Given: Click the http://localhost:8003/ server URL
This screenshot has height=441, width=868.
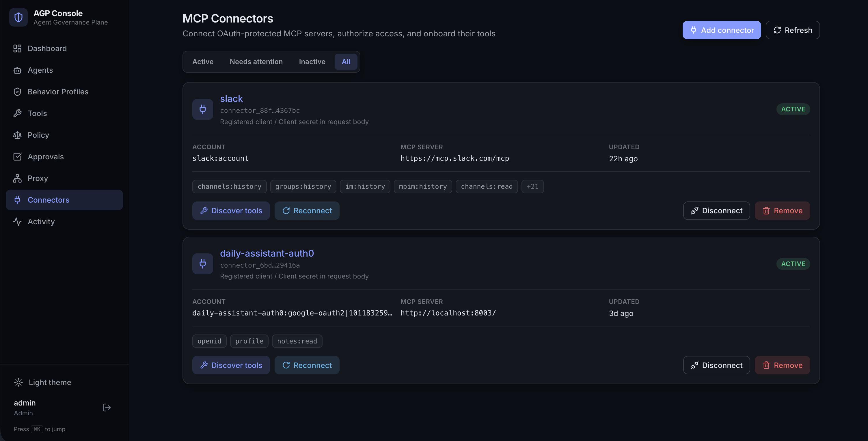Looking at the screenshot, I should click(448, 313).
